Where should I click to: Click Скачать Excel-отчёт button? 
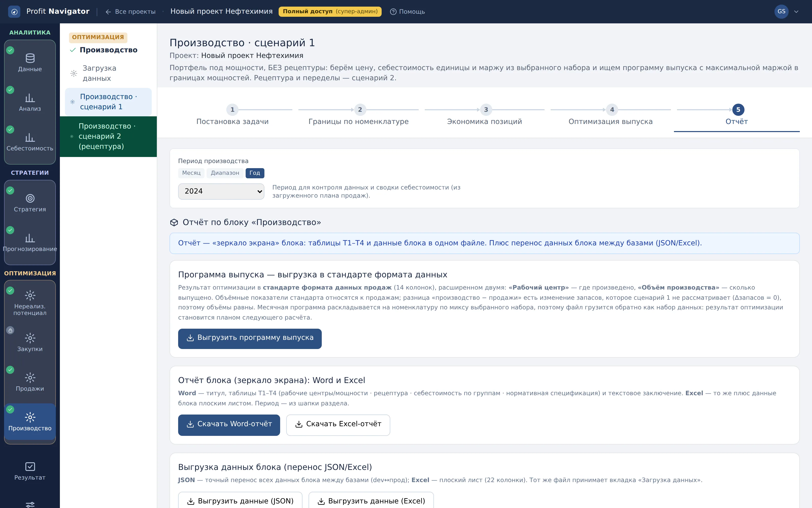(x=338, y=425)
